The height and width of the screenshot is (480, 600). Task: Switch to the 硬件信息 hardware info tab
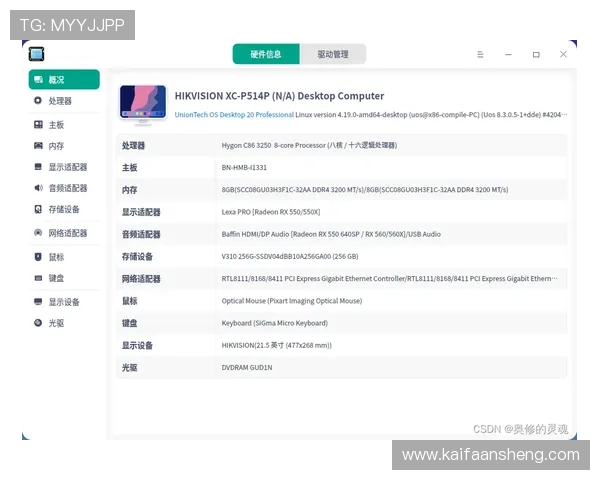tap(266, 54)
